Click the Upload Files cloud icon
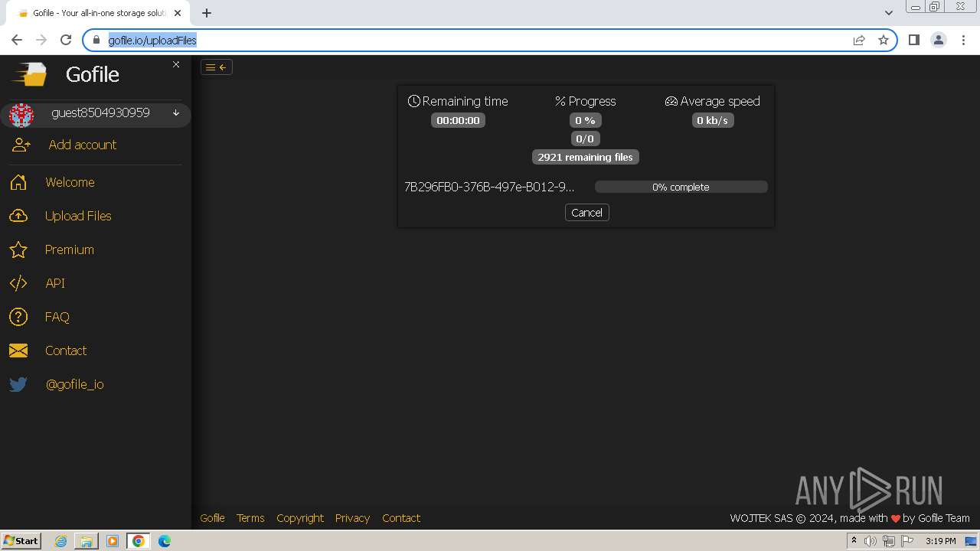Image resolution: width=980 pixels, height=551 pixels. click(x=18, y=216)
